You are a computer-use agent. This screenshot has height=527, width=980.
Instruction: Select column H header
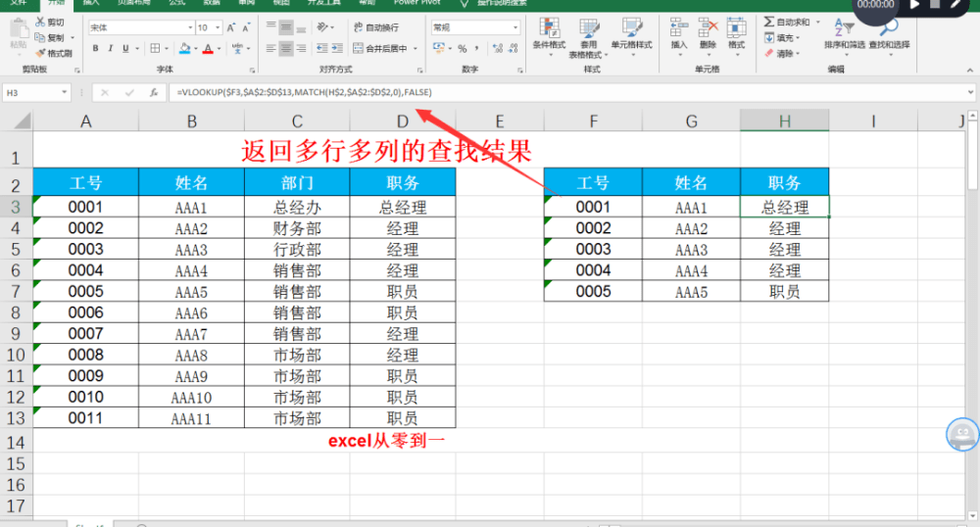(784, 120)
